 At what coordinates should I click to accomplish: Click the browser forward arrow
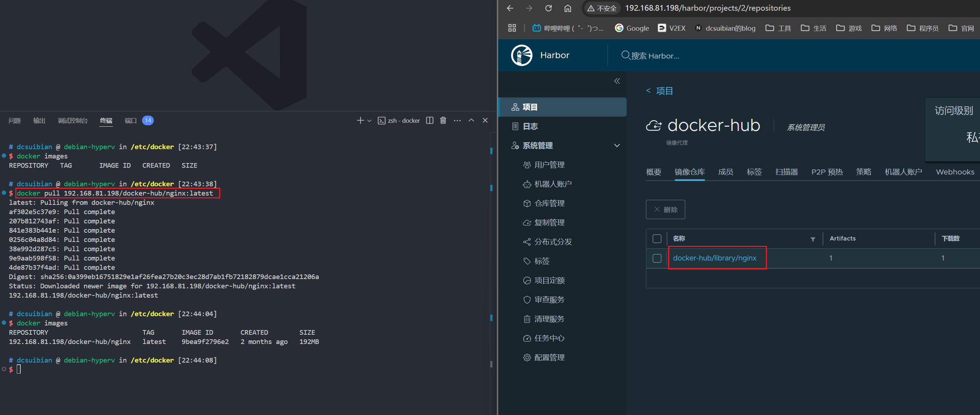(529, 8)
